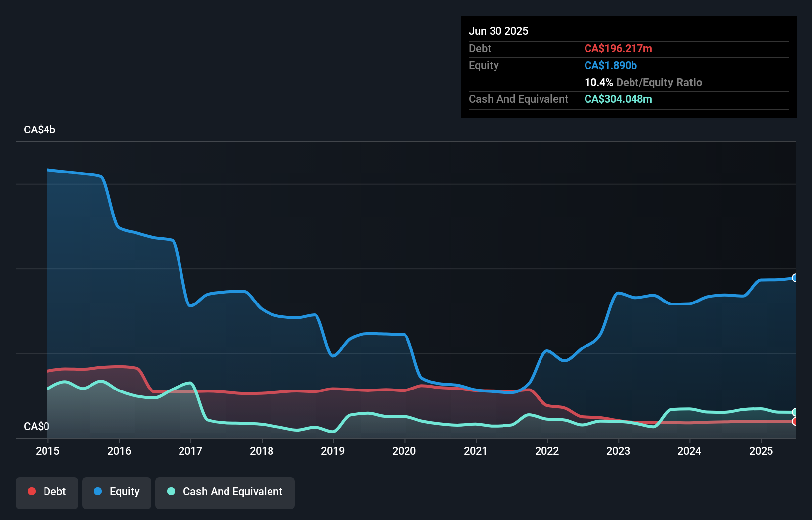Select the Cash endpoint marker on the chart

[795, 413]
